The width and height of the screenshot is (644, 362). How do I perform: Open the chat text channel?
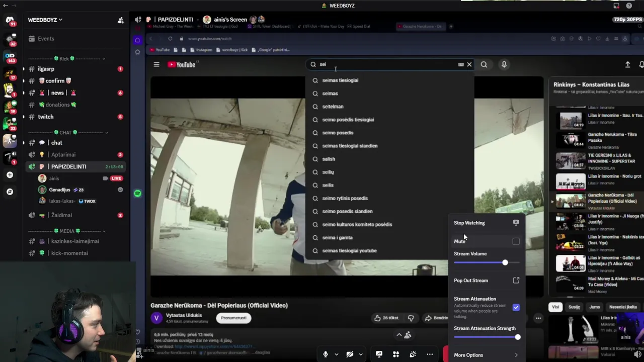[x=76, y=143]
